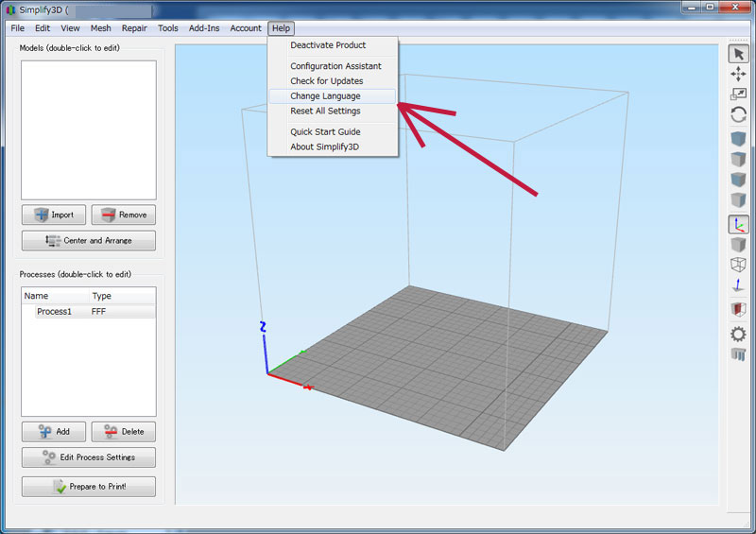Open the Mesh menu
Viewport: 756px width, 534px height.
coord(100,28)
